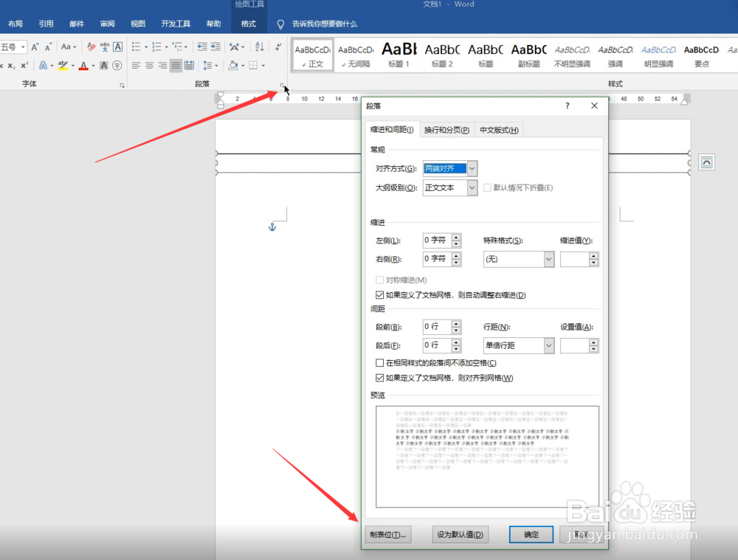738x560 pixels.
Task: Switch to the 换行和分页 tab
Action: [x=447, y=129]
